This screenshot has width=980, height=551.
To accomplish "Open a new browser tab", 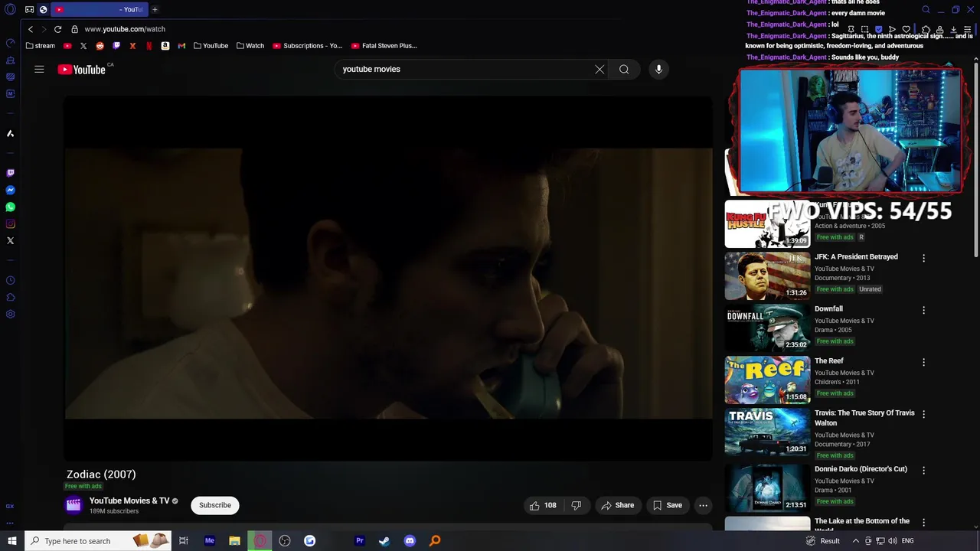I will (155, 9).
